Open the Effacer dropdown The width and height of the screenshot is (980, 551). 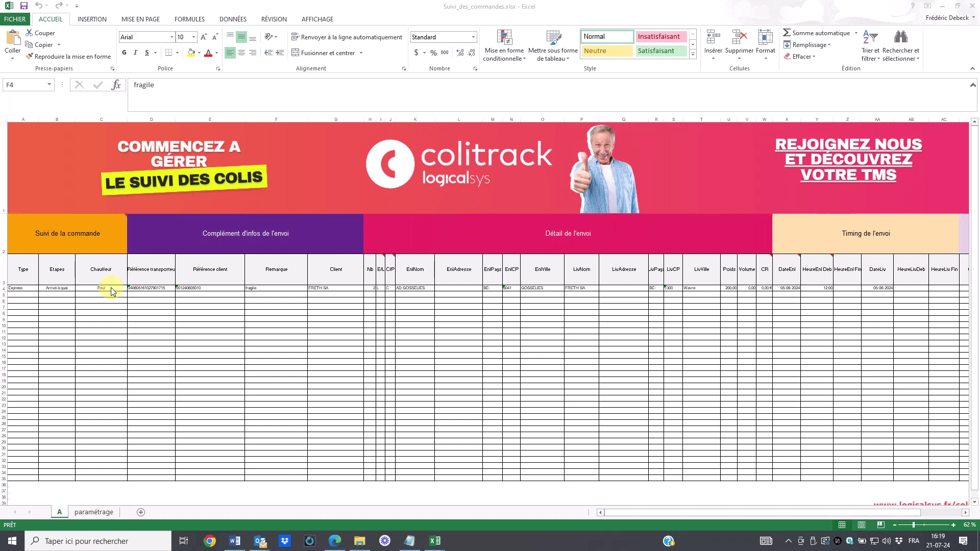800,57
